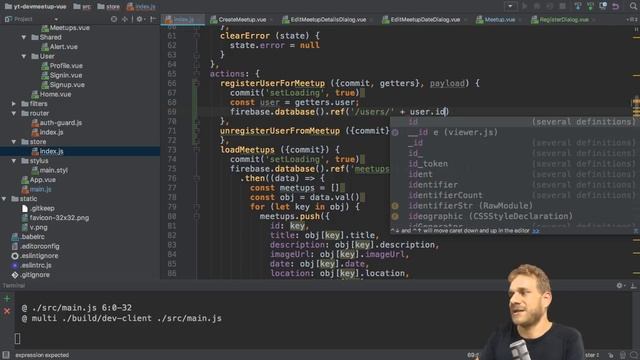This screenshot has width=640, height=360.
Task: Click the store breadcrumb folder
Action: pyautogui.click(x=109, y=6)
